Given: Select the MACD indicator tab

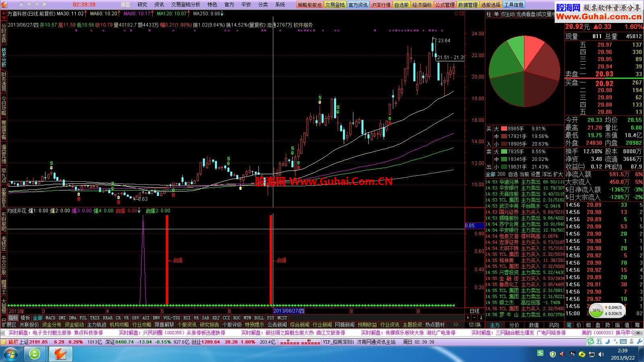Looking at the screenshot, I should coord(50,318).
